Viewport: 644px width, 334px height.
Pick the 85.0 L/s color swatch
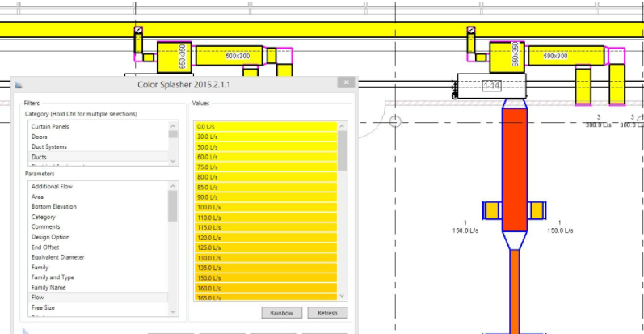click(x=266, y=188)
